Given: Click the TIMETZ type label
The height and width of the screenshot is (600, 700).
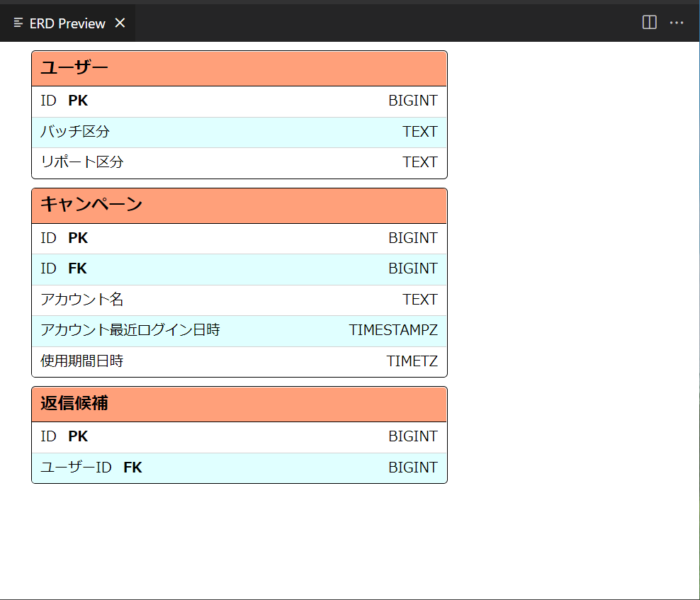Looking at the screenshot, I should coord(412,361).
